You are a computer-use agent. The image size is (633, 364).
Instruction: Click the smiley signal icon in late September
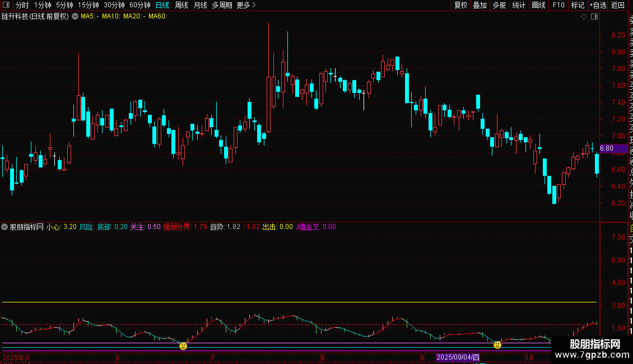tap(497, 345)
